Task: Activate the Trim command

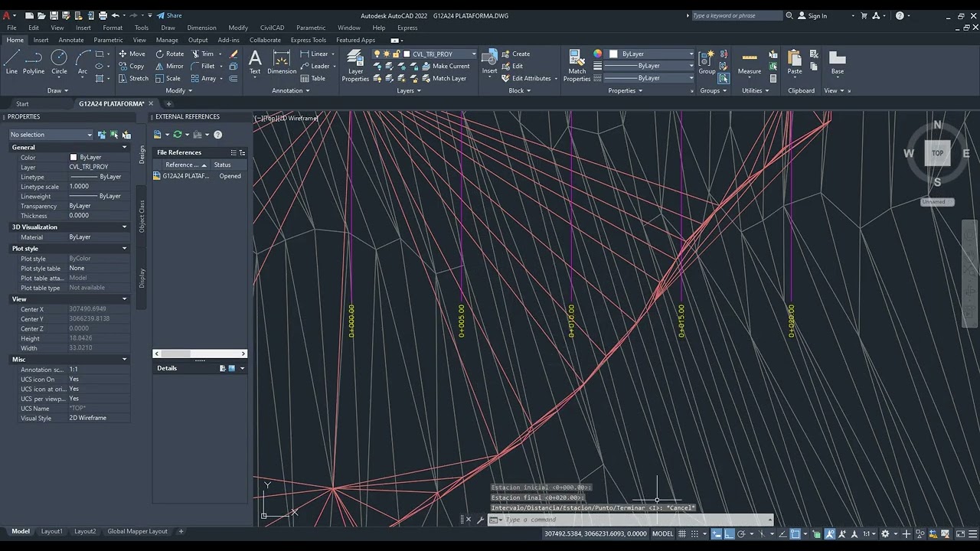Action: tap(203, 54)
